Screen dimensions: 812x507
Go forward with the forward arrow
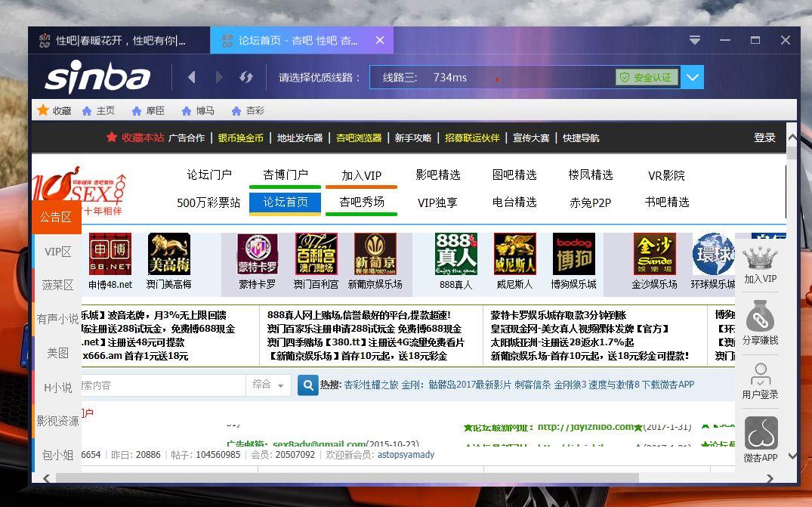pos(218,77)
